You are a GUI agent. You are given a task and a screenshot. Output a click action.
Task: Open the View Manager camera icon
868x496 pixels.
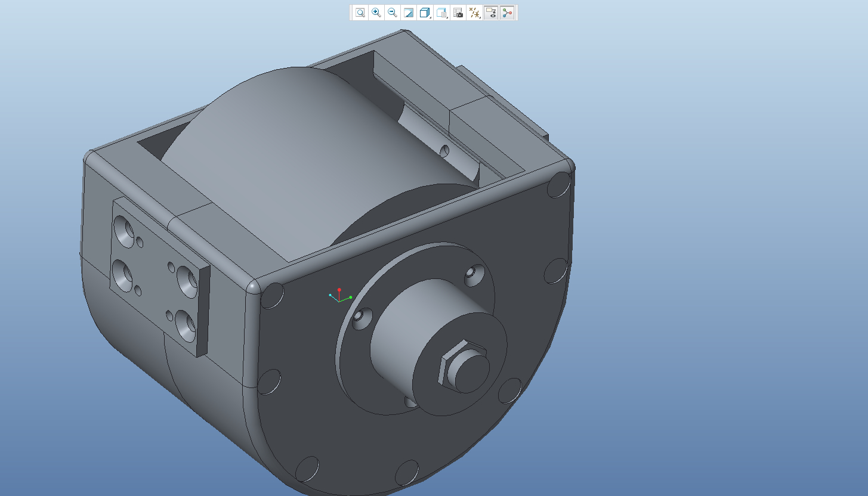(x=458, y=13)
